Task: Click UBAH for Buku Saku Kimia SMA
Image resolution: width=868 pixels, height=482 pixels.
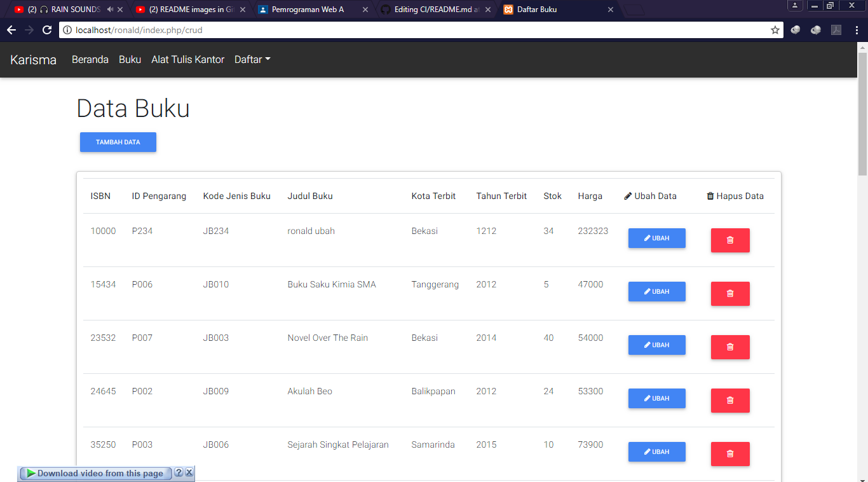Action: coord(656,291)
